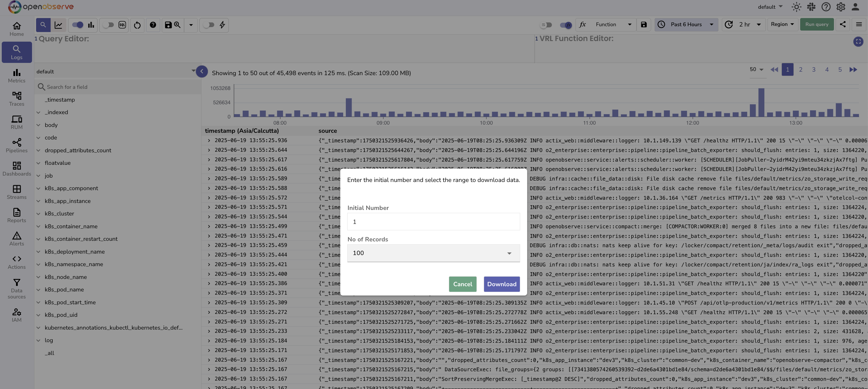The height and width of the screenshot is (389, 868).
Task: Open the hamburger menu icon next to share
Action: [859, 24]
